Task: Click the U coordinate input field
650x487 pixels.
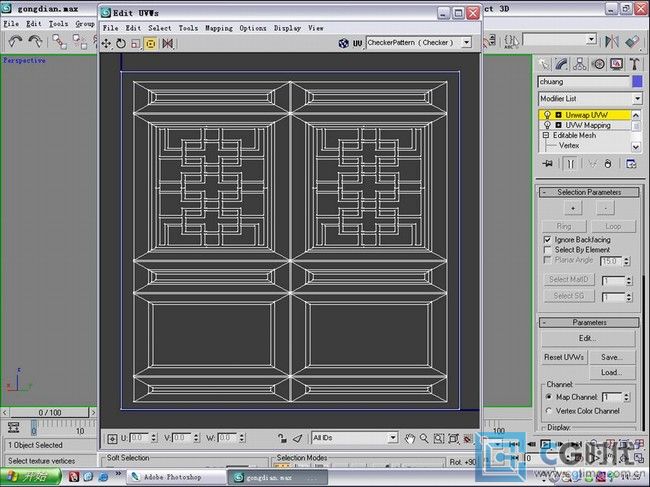Action: click(x=139, y=438)
